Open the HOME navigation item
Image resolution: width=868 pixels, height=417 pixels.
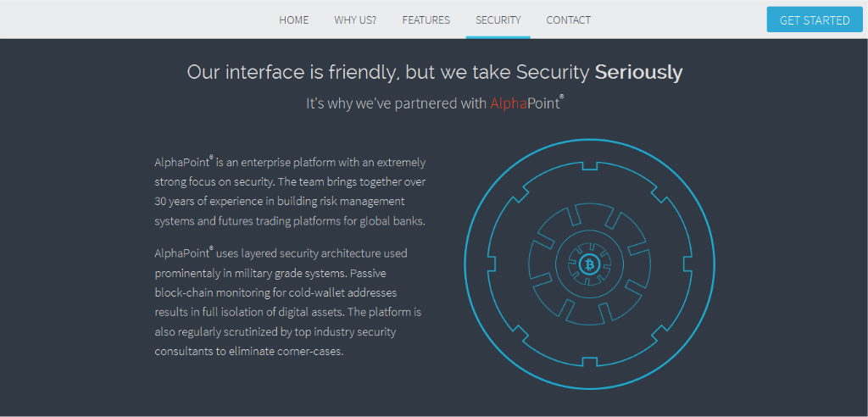[294, 20]
